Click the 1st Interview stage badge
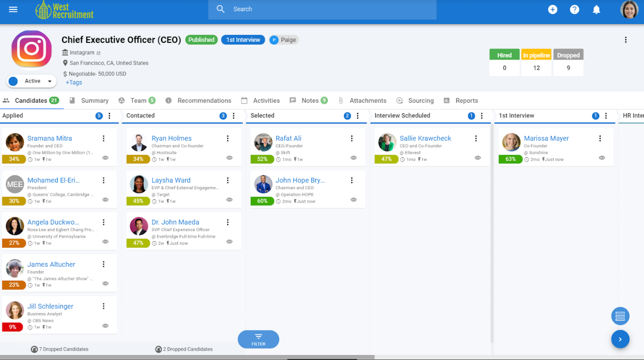Screen dimensions: 644x360 [243, 40]
